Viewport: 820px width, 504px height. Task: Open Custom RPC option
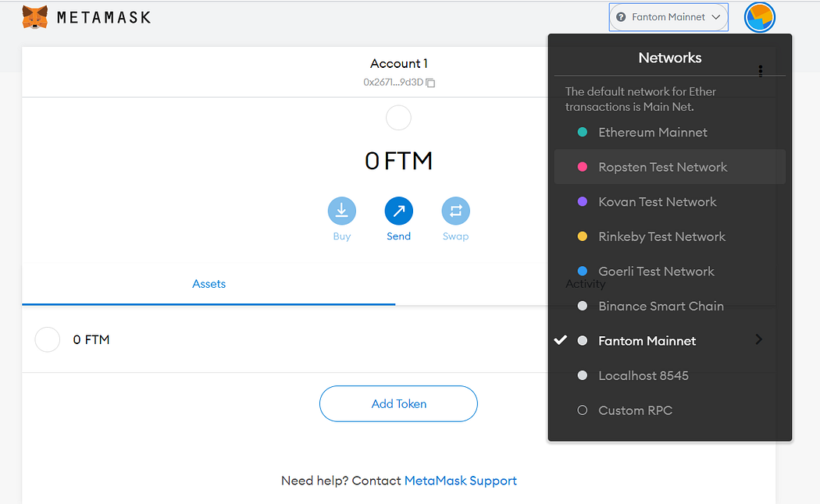[670, 410]
